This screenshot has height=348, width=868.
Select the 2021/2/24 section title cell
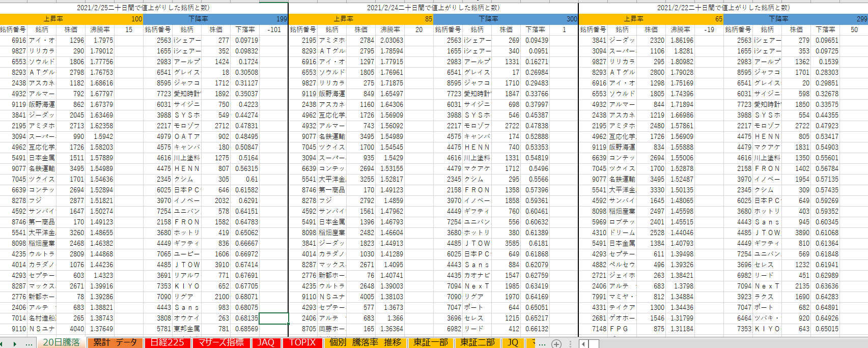pyautogui.click(x=433, y=8)
